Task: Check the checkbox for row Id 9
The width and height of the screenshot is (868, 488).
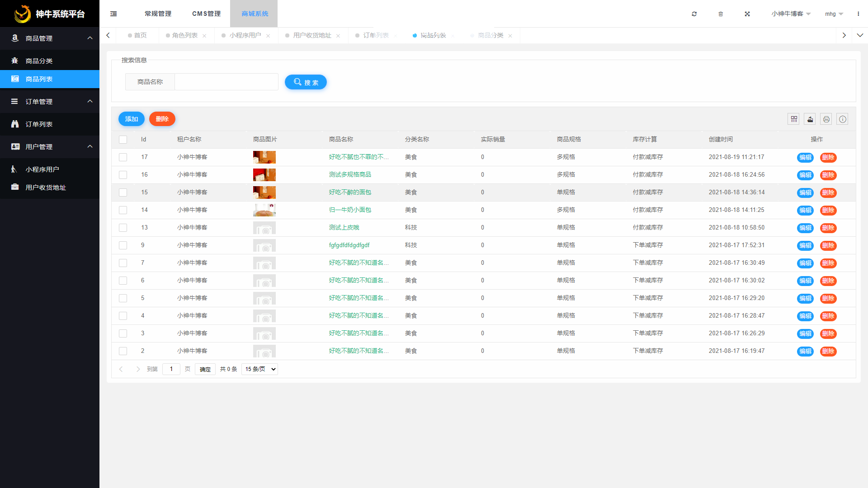Action: 123,245
